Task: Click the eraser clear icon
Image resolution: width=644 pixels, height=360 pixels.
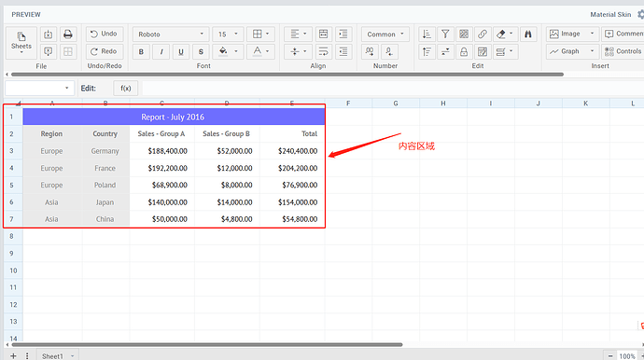Action: (500, 35)
